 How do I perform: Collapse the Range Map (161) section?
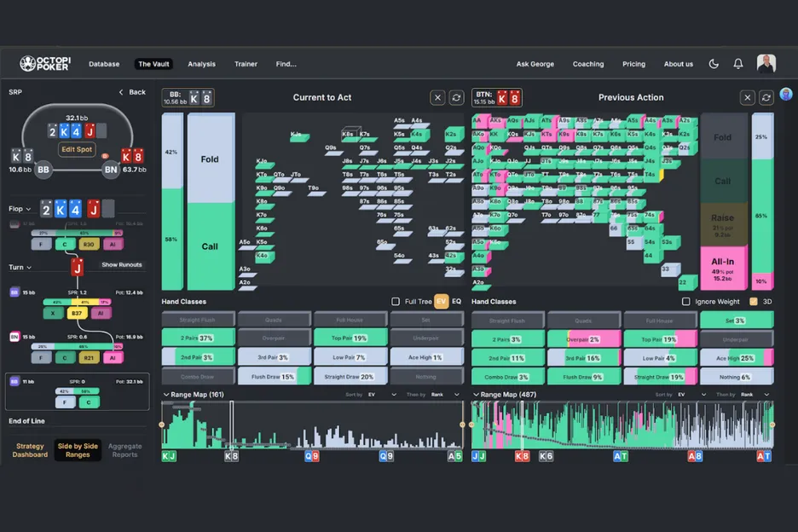[165, 395]
